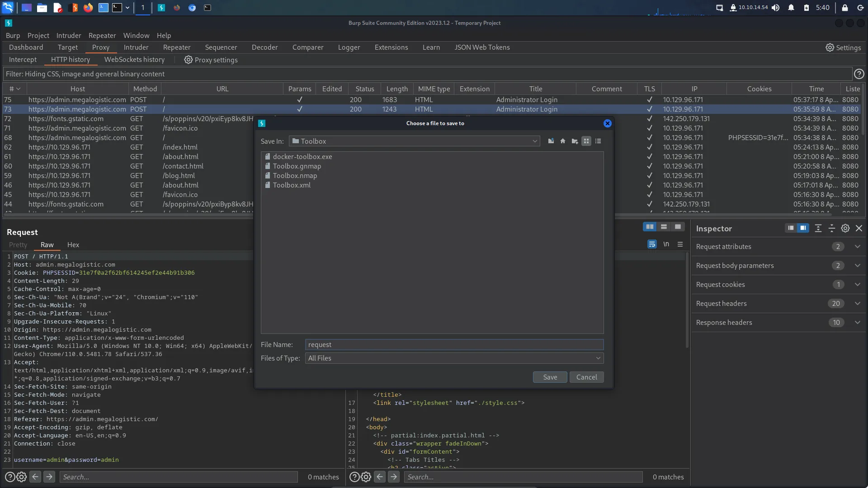Image resolution: width=868 pixels, height=488 pixels.
Task: Set combined tabbed request/response layout
Action: pyautogui.click(x=678, y=227)
